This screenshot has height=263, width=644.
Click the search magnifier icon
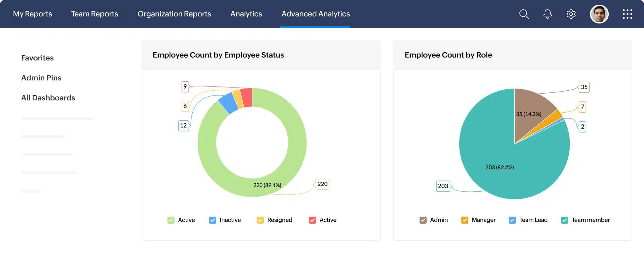524,14
